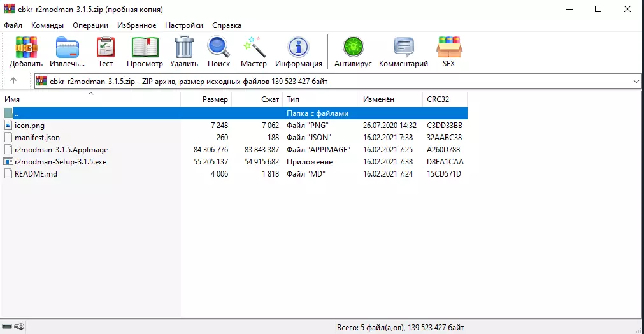Screen dimensions: 644x334
Task: Open the Команды menu
Action: (47, 25)
